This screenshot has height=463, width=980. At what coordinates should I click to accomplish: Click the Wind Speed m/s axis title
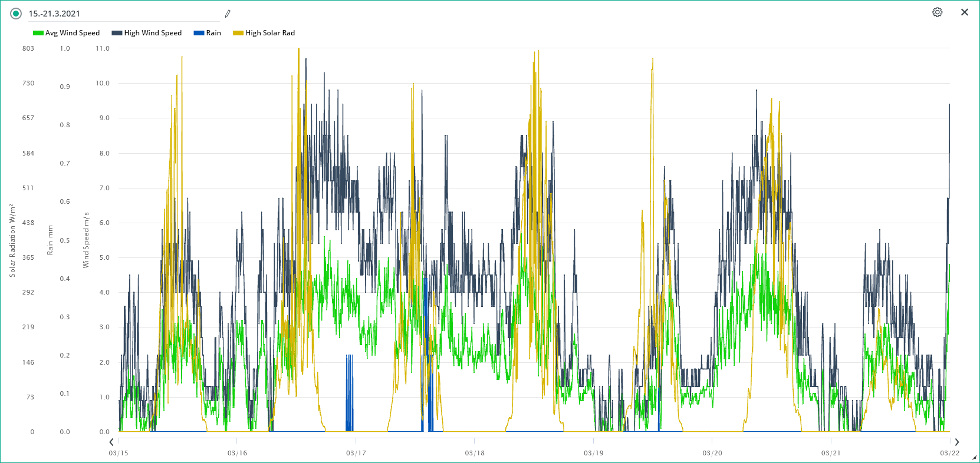86,240
